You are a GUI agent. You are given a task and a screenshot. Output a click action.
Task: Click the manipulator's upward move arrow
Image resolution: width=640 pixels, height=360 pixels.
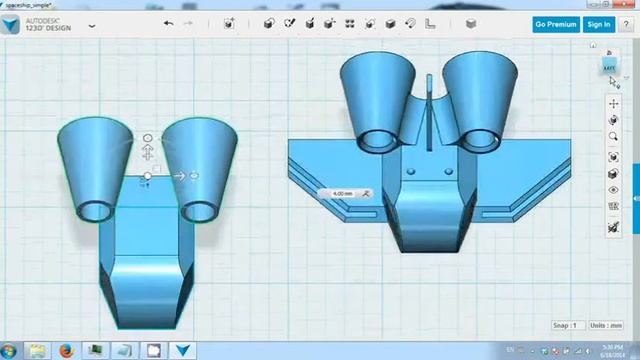pyautogui.click(x=148, y=153)
